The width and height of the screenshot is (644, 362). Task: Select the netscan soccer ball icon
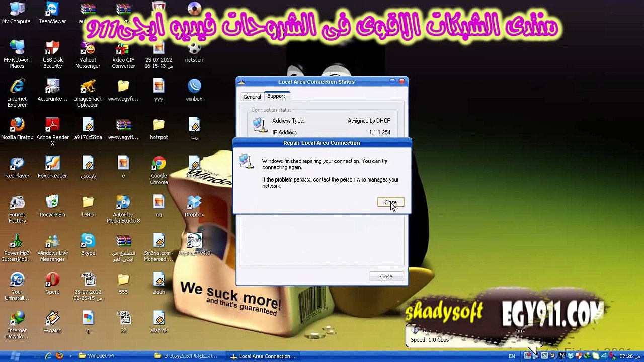coord(194,52)
